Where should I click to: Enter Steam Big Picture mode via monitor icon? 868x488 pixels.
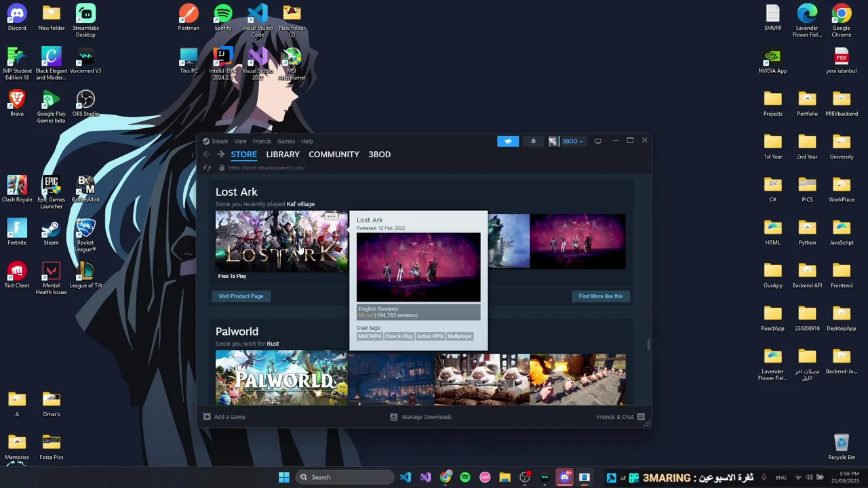click(x=598, y=141)
